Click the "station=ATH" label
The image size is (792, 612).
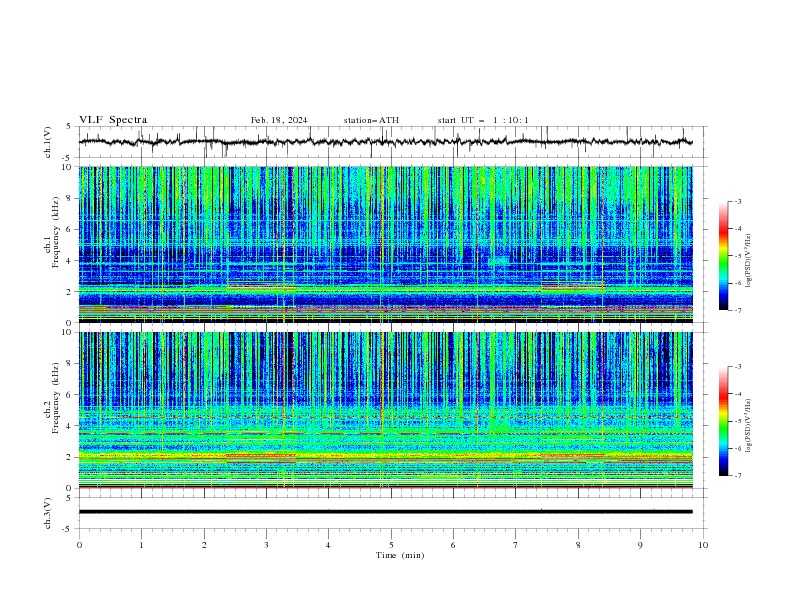pyautogui.click(x=371, y=120)
